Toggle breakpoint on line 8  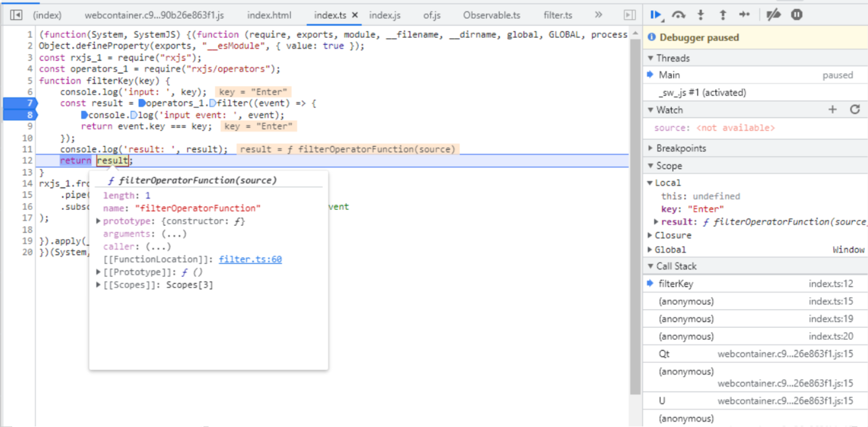click(x=20, y=115)
